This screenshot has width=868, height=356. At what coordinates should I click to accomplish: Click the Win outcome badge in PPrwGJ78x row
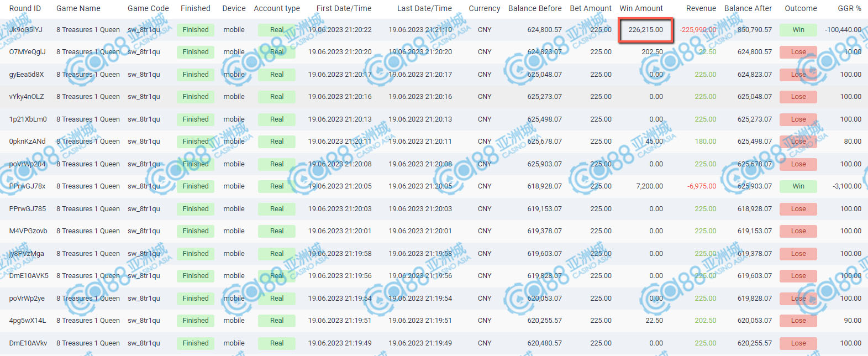[798, 186]
